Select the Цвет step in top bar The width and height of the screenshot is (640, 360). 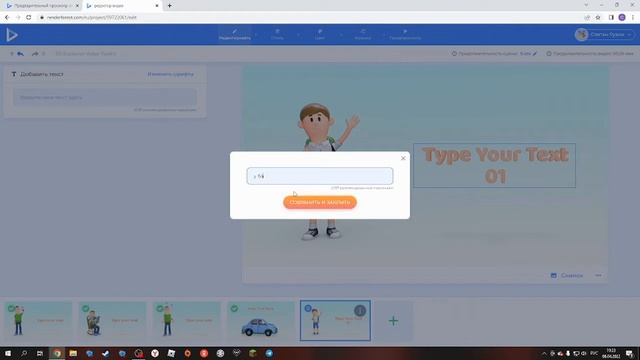320,35
